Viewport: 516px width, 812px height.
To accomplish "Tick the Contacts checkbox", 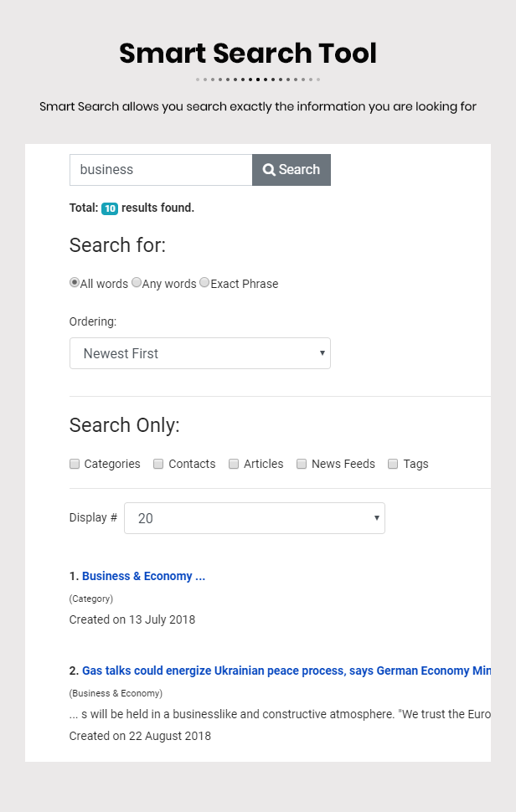I will point(158,464).
